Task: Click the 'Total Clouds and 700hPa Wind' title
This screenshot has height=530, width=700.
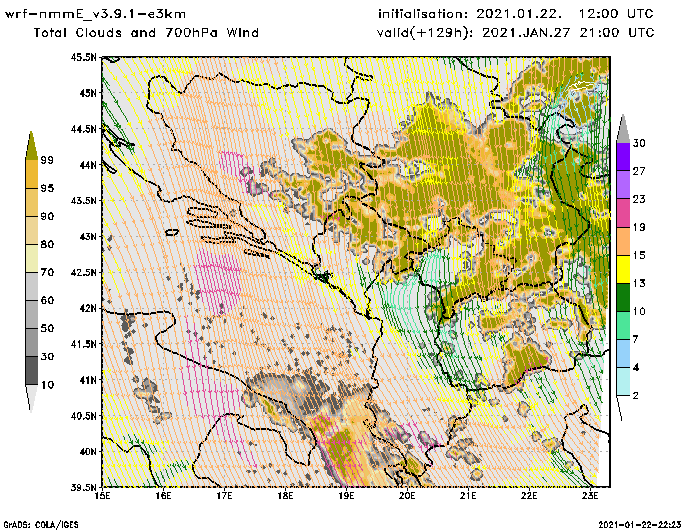Action: [x=146, y=33]
